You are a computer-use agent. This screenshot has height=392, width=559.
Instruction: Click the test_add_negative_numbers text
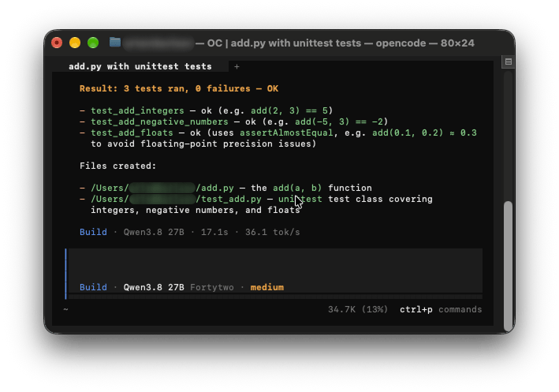159,121
